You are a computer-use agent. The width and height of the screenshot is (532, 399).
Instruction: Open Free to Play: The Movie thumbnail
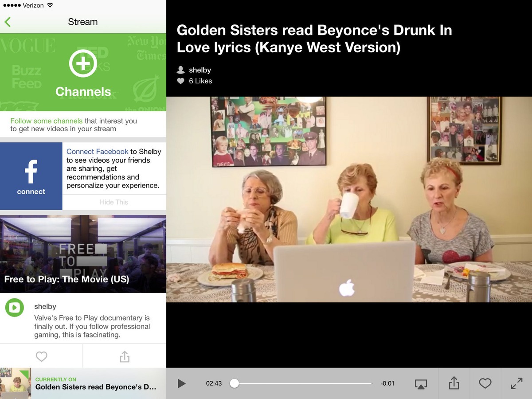83,254
